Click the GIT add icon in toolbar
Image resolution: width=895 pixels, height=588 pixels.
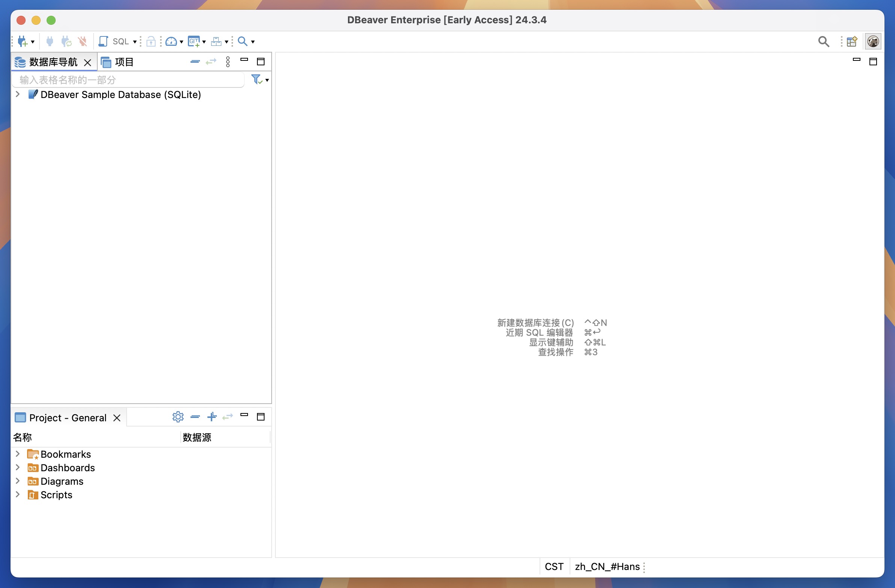coord(194,41)
